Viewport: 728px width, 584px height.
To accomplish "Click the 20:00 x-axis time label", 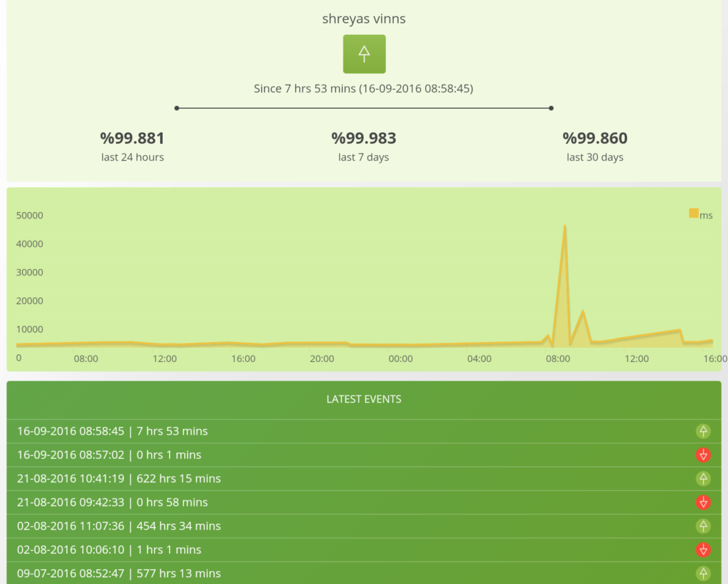I will point(322,359).
